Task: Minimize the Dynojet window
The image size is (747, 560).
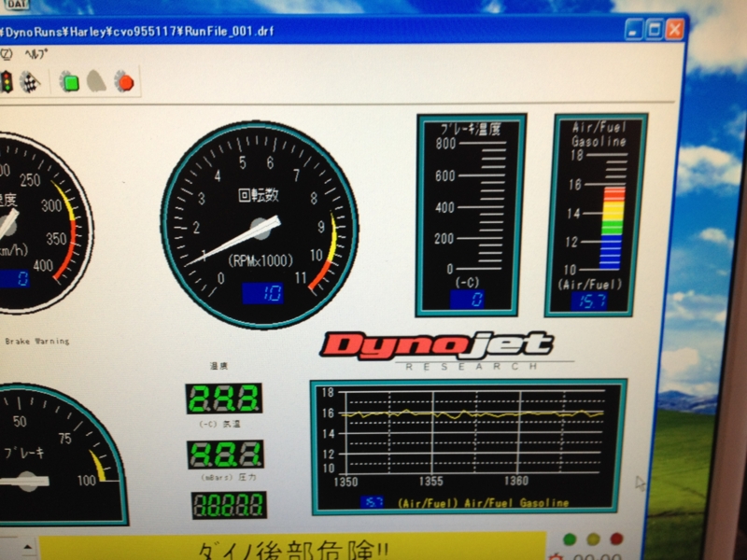Action: [x=633, y=31]
